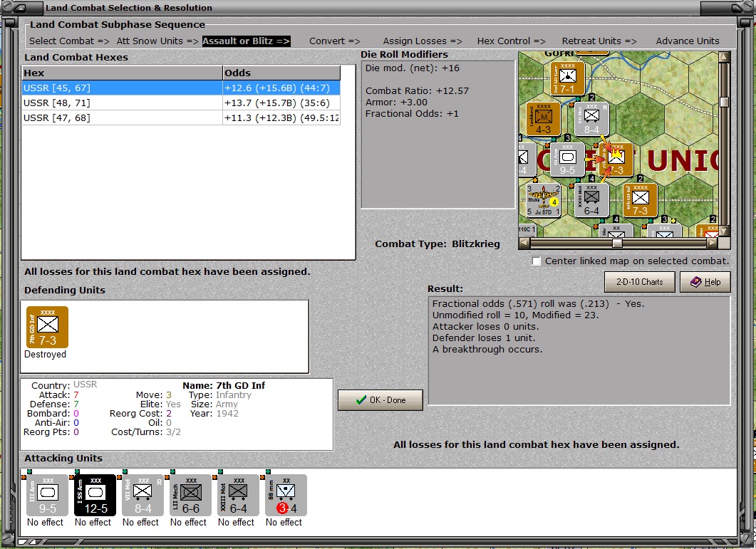
Task: Select I SS Arm 12-5 attacking unit
Action: click(x=95, y=496)
